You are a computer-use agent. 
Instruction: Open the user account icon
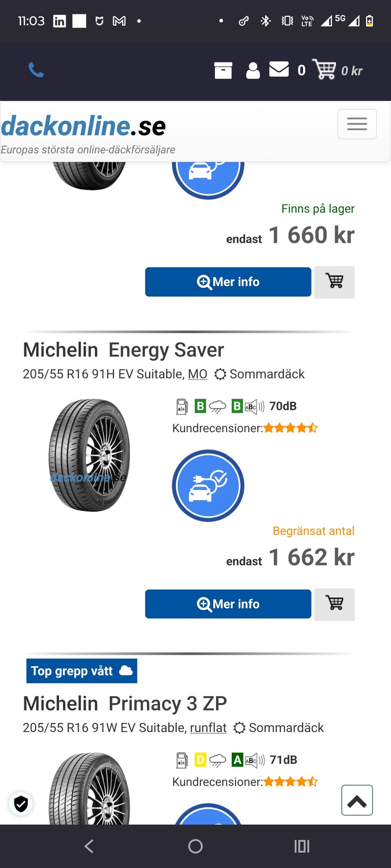pos(253,70)
